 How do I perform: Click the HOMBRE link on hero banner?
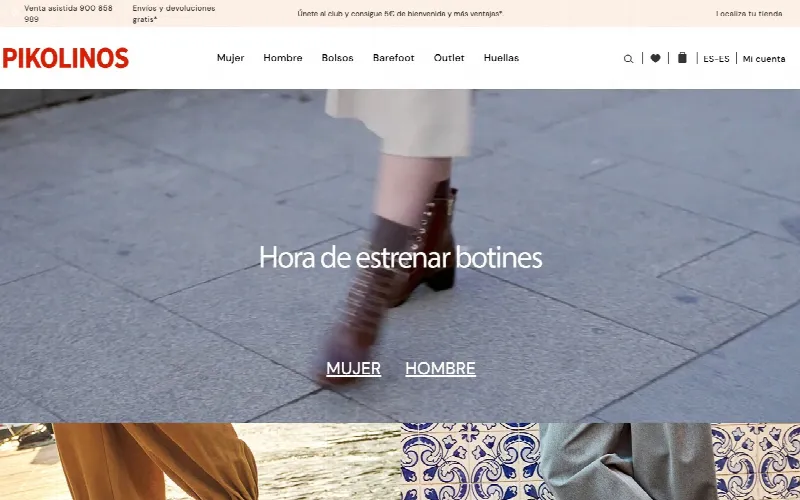440,368
